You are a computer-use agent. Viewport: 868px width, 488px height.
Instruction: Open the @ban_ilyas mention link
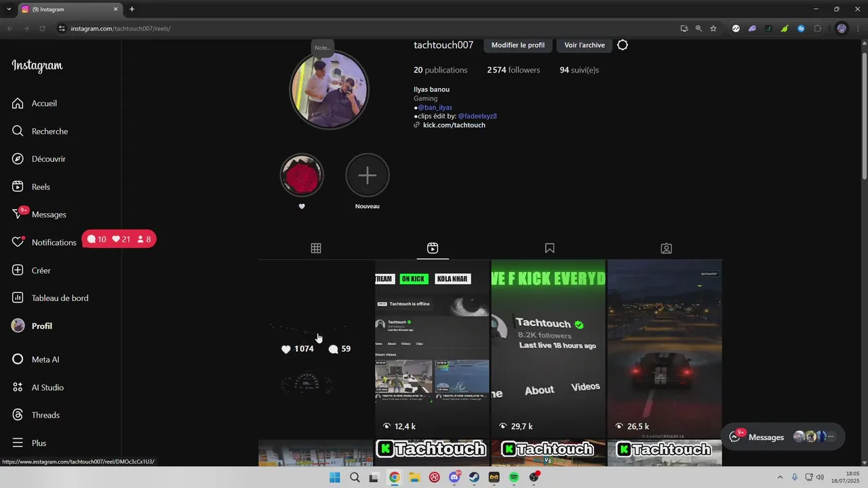[x=435, y=108]
